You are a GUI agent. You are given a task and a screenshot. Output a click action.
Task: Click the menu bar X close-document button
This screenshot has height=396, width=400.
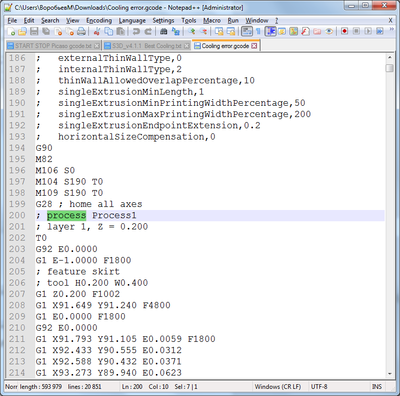390,21
